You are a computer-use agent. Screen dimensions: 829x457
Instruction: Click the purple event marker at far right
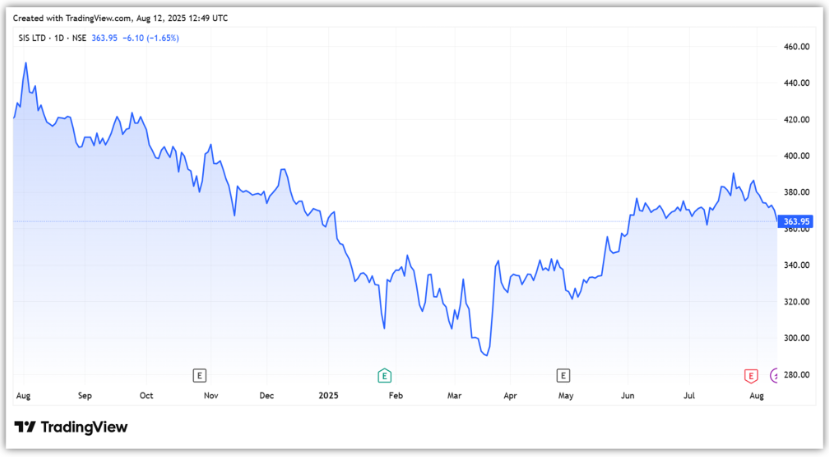tap(776, 375)
